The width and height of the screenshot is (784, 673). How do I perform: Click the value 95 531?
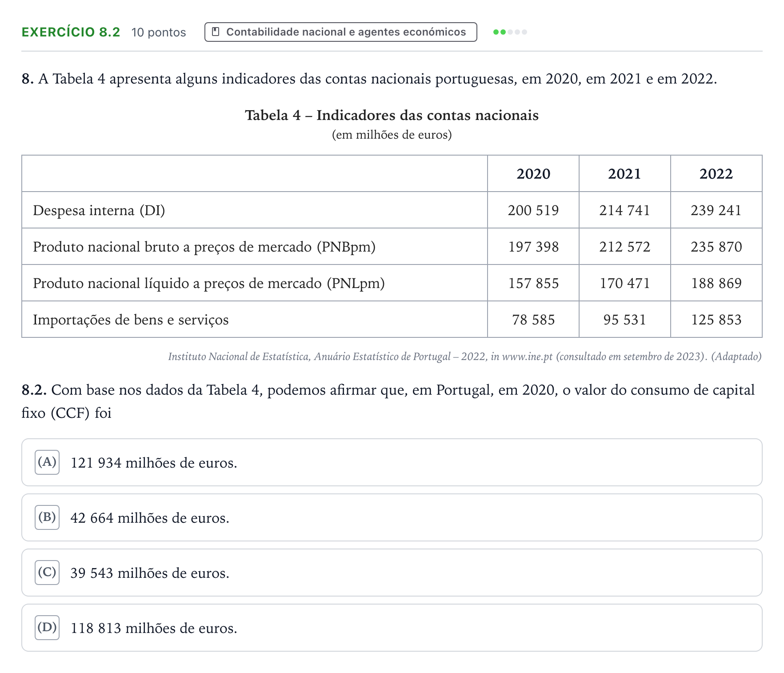(624, 320)
